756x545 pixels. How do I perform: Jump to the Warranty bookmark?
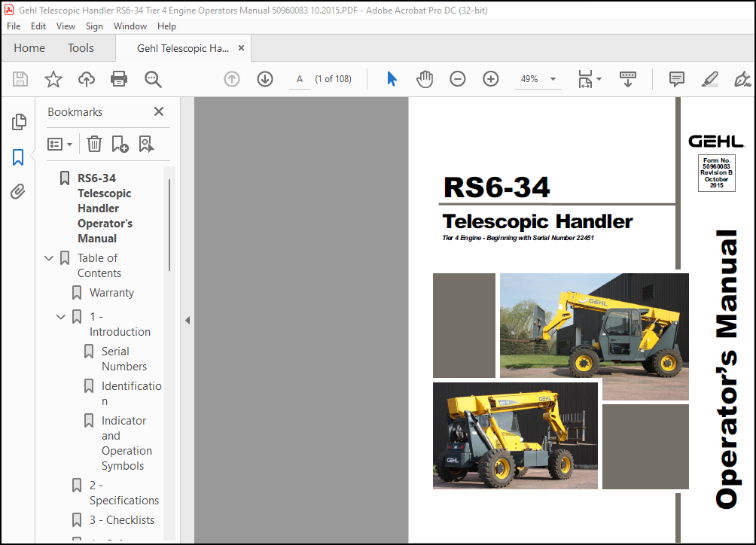(x=112, y=293)
